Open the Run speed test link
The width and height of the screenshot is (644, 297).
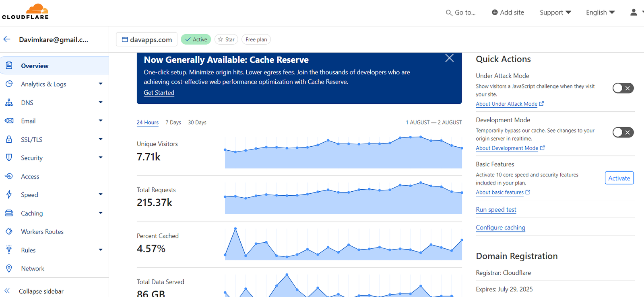[x=496, y=209]
